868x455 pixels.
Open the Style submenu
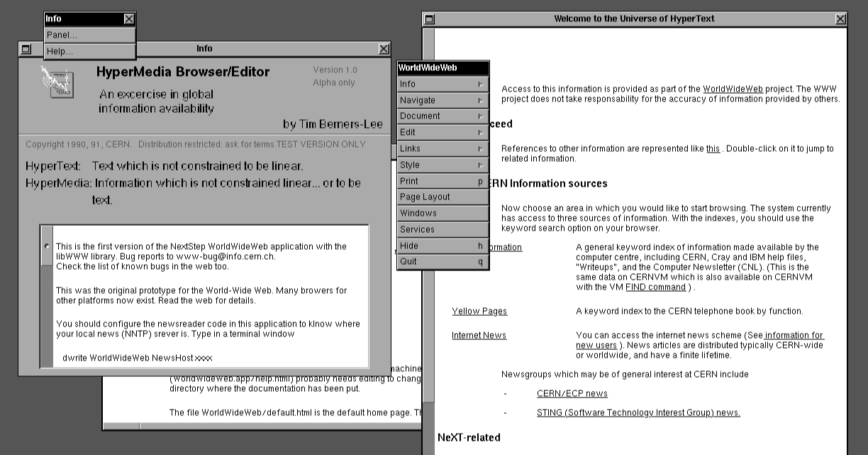[443, 165]
